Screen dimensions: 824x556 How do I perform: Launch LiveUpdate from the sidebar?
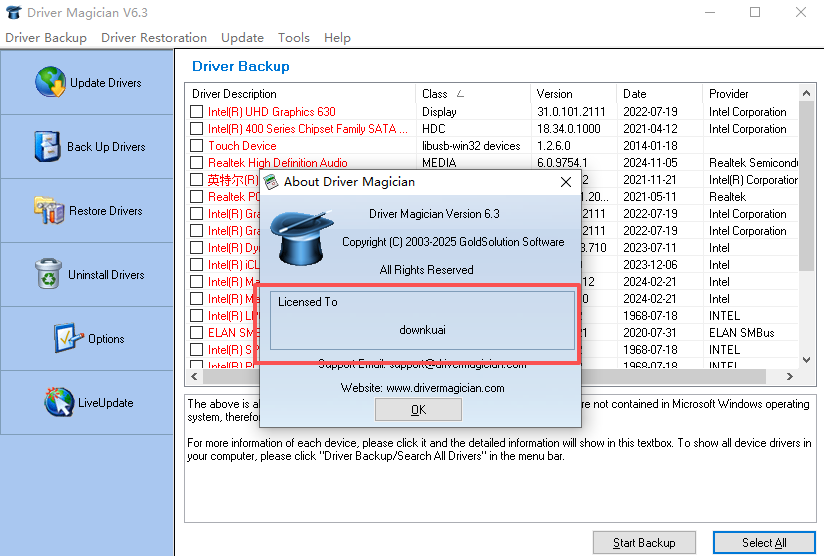click(x=59, y=402)
